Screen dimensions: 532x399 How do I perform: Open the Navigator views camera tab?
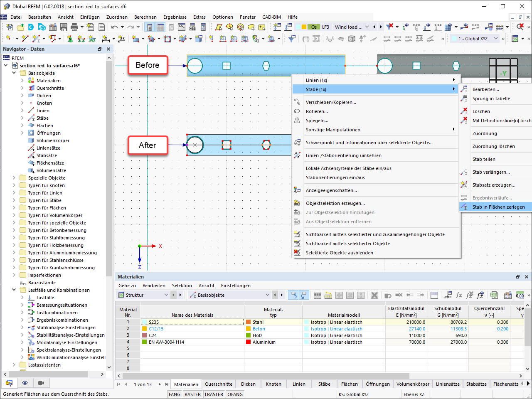pyautogui.click(x=41, y=383)
